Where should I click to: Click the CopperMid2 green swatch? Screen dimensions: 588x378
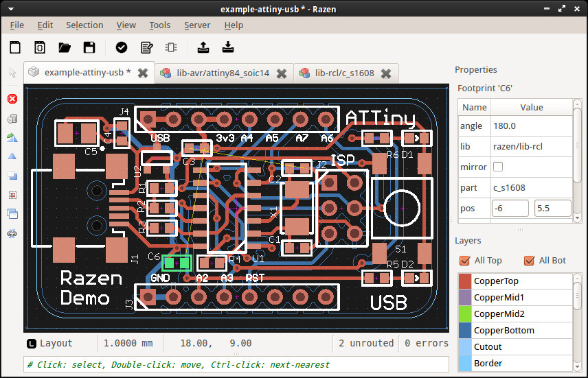point(465,314)
